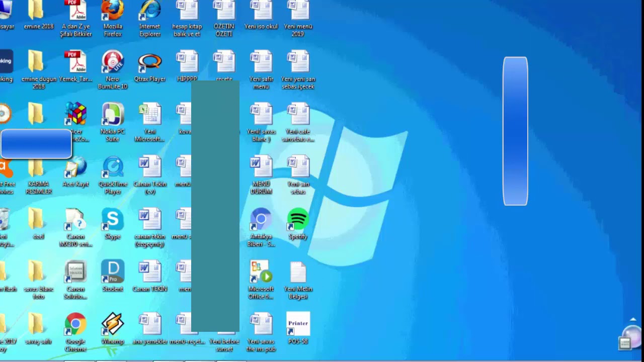Select the Yeni iso okul document
644x362 pixels.
coord(261,15)
